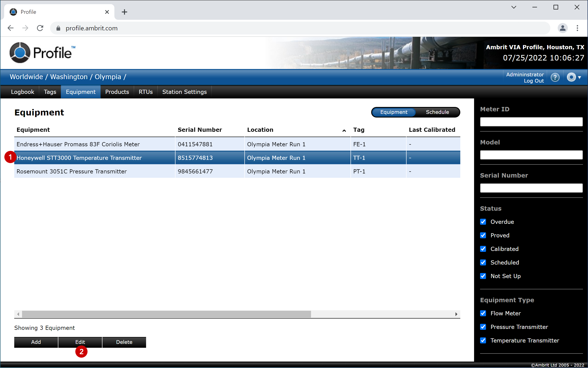Click the Location column sort arrow
588x368 pixels.
pyautogui.click(x=344, y=131)
